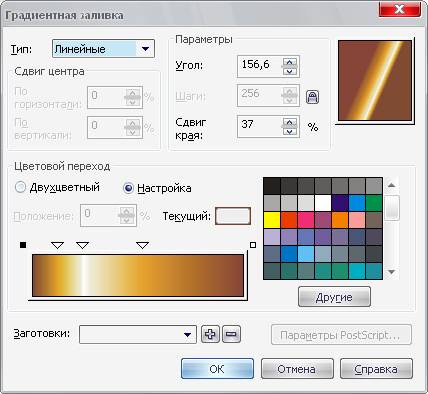Click the lock icon next to Шаги
Image resolution: width=428 pixels, height=394 pixels.
(x=312, y=97)
